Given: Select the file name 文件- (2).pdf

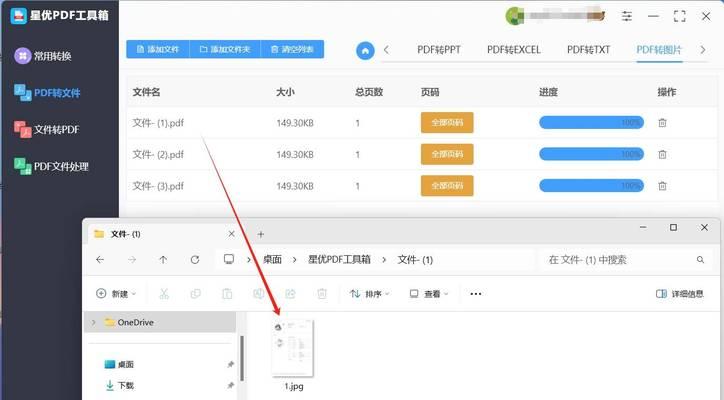Looking at the screenshot, I should [x=158, y=154].
